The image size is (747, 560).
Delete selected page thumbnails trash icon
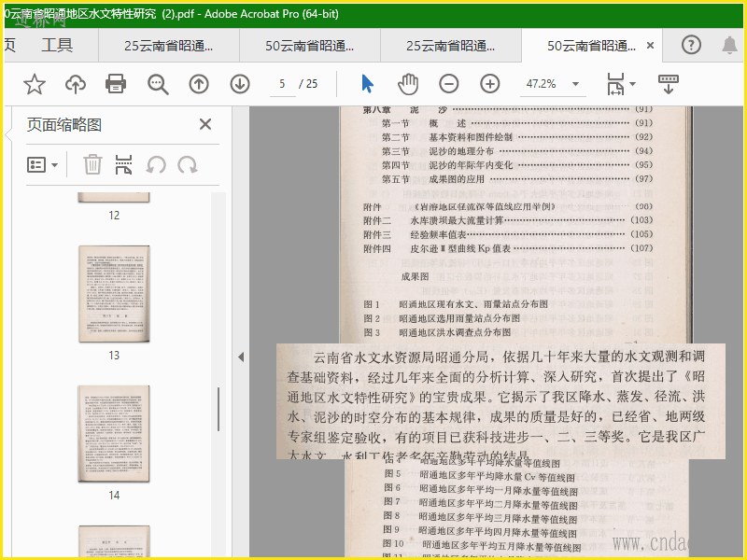coord(92,165)
